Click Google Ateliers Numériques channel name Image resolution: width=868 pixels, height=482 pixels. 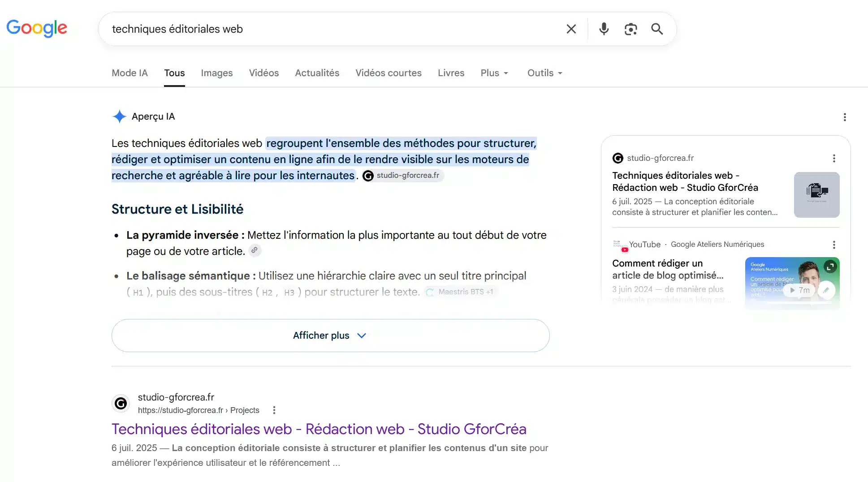pyautogui.click(x=717, y=245)
